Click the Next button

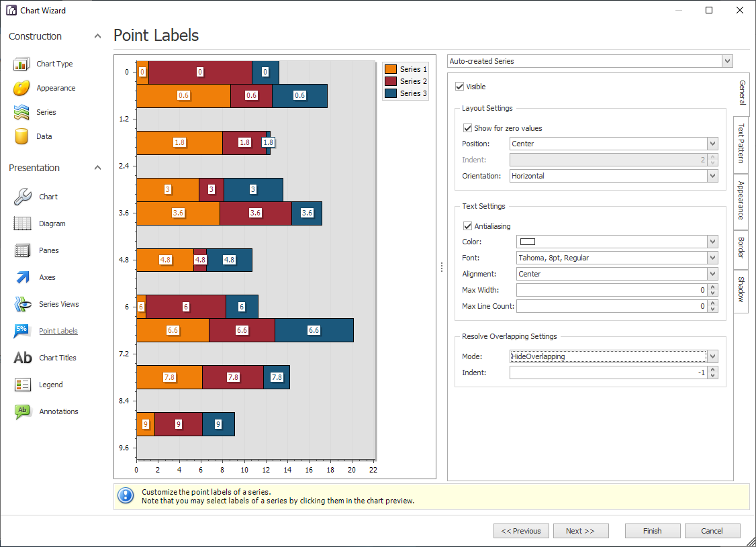[x=581, y=530]
